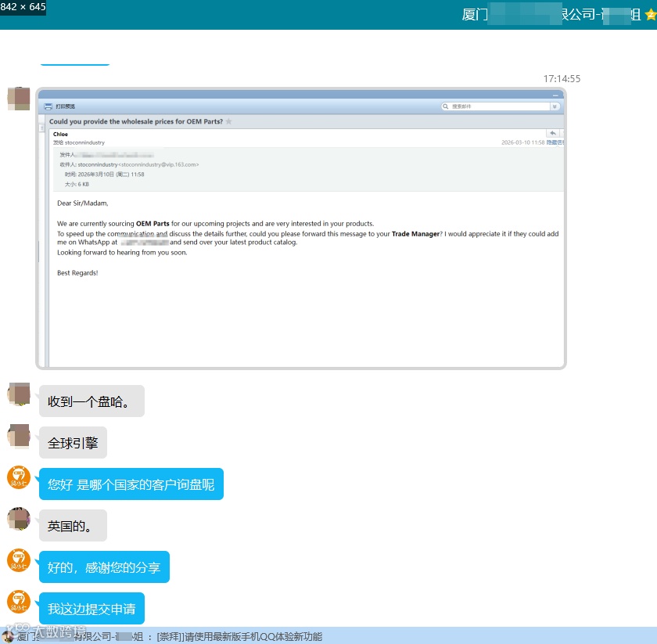Click the bold 'Trade Manager' text in the email
This screenshot has height=644, width=657.
pos(415,233)
